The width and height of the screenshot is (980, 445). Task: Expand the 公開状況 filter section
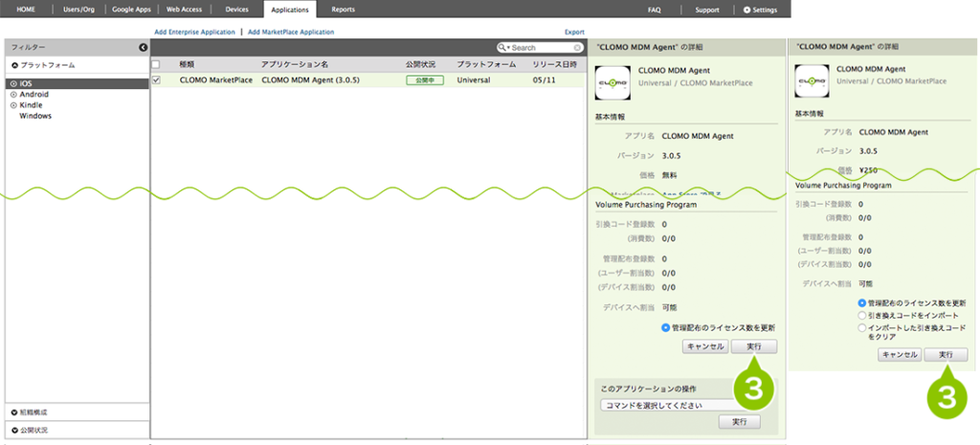(x=15, y=430)
